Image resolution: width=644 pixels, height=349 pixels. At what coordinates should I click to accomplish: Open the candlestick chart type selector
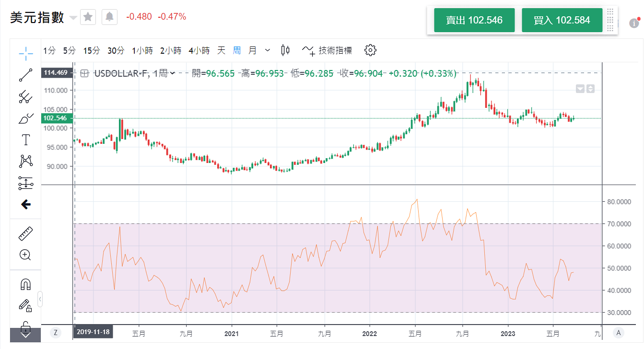click(285, 50)
